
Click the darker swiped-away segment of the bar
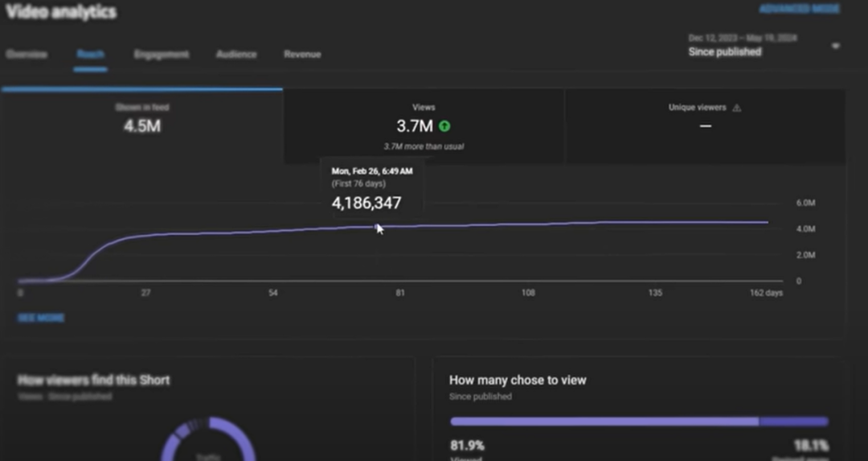[x=793, y=422]
